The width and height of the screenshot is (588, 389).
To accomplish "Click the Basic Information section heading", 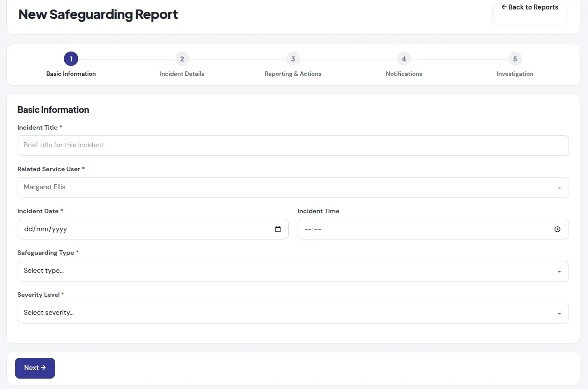I will 53,110.
